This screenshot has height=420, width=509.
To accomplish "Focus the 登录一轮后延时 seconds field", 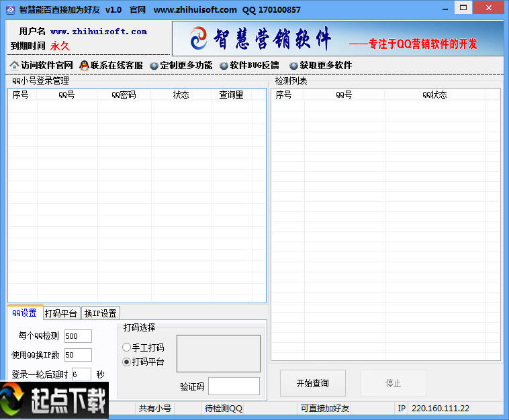I will click(81, 374).
